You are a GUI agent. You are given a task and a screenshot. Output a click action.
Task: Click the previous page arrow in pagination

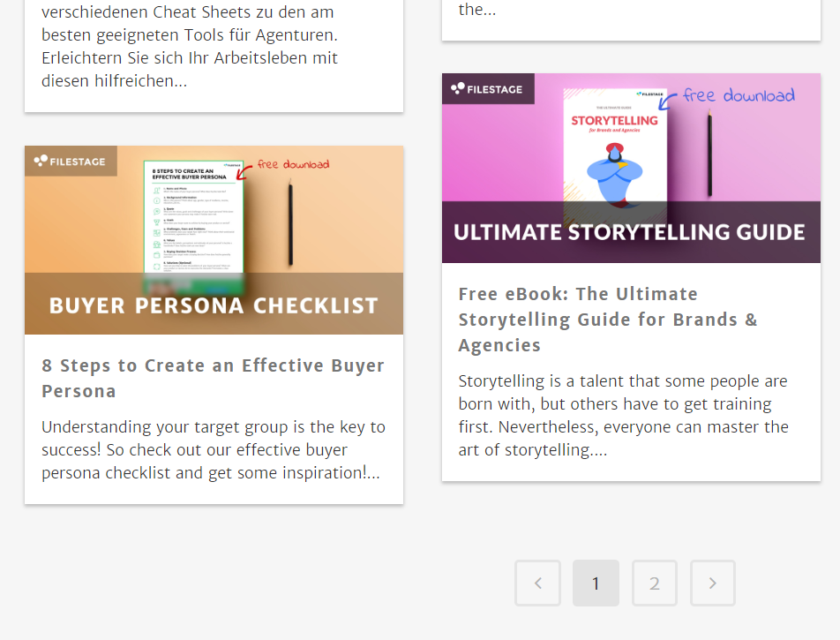tap(537, 584)
